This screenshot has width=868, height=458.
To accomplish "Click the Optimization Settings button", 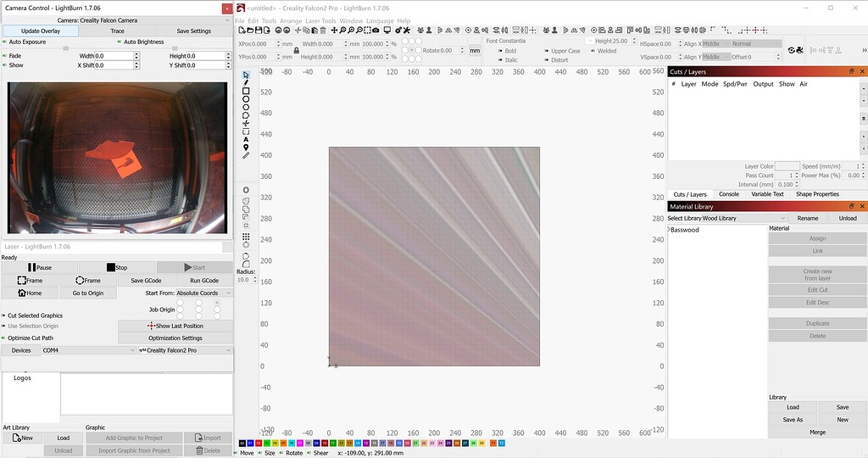I will click(x=175, y=338).
